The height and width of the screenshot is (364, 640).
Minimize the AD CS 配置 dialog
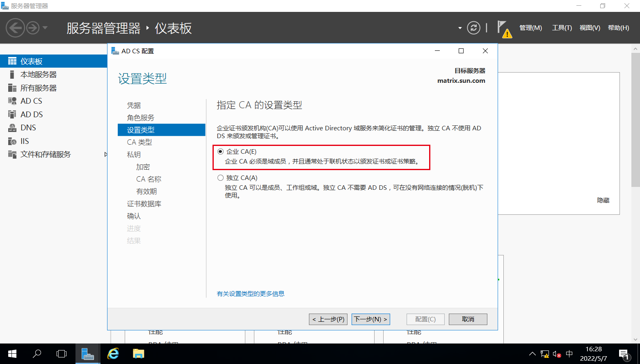[x=437, y=51]
